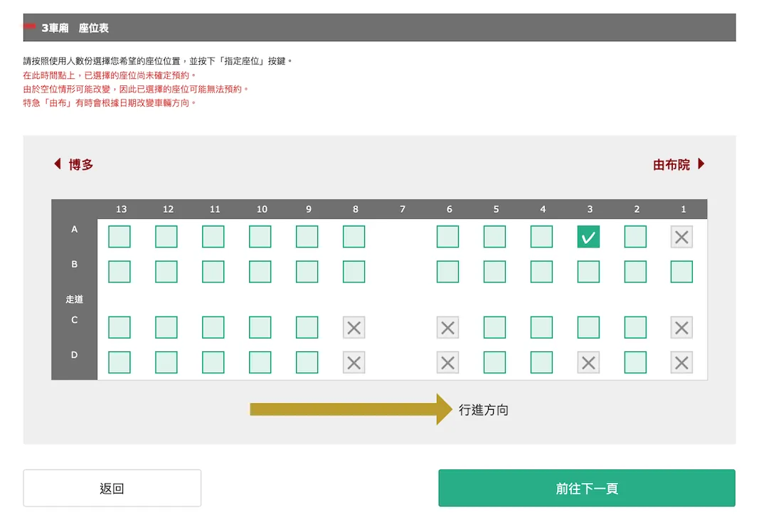Deselect the checked seat 3A
759x532 pixels.
coord(588,237)
